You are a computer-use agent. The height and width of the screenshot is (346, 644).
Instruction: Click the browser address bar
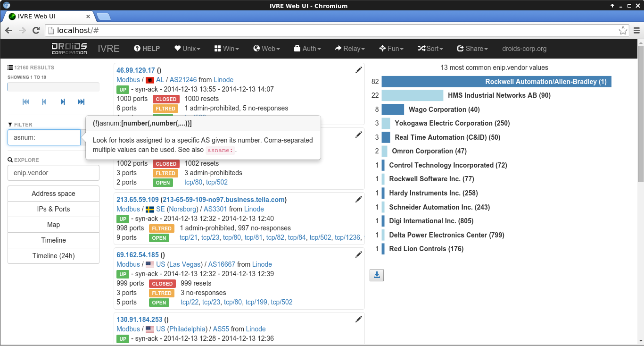tap(337, 30)
